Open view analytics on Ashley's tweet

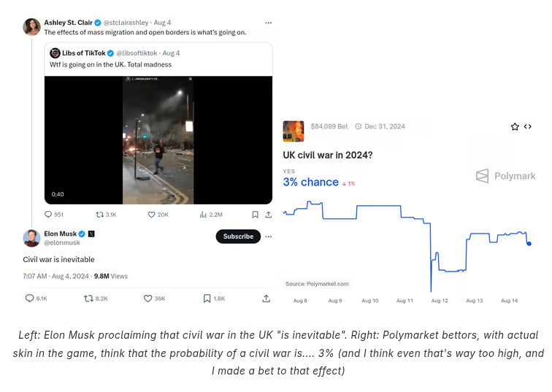[x=203, y=215]
